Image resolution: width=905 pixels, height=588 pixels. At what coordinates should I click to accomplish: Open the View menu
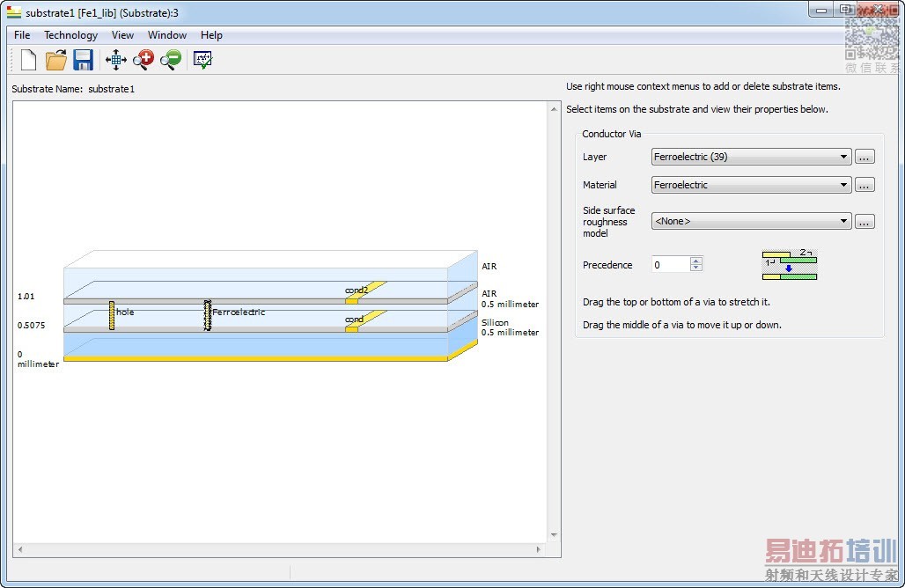[122, 35]
